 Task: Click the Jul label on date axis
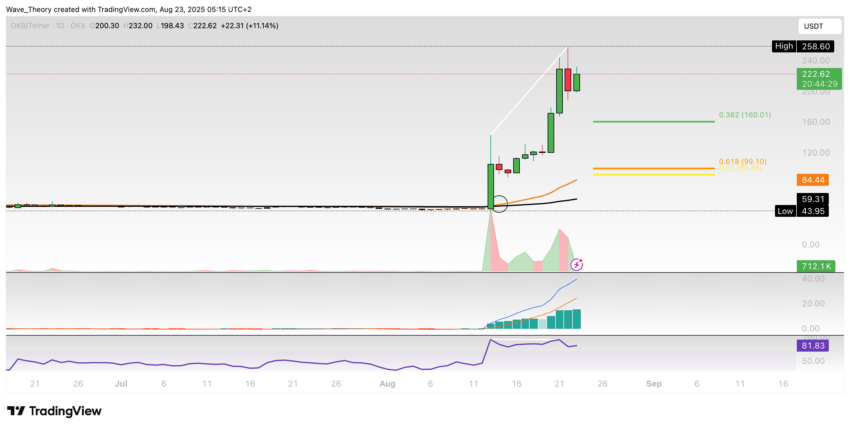pyautogui.click(x=121, y=384)
